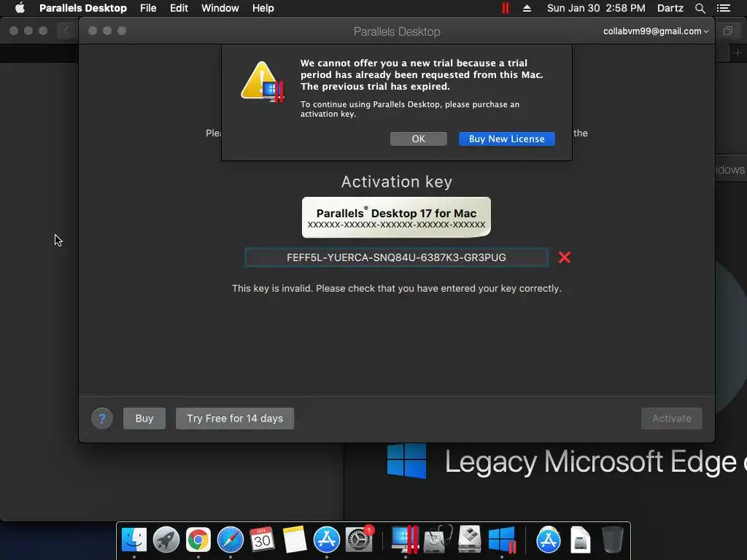
Task: Open the Help menu
Action: 263,8
